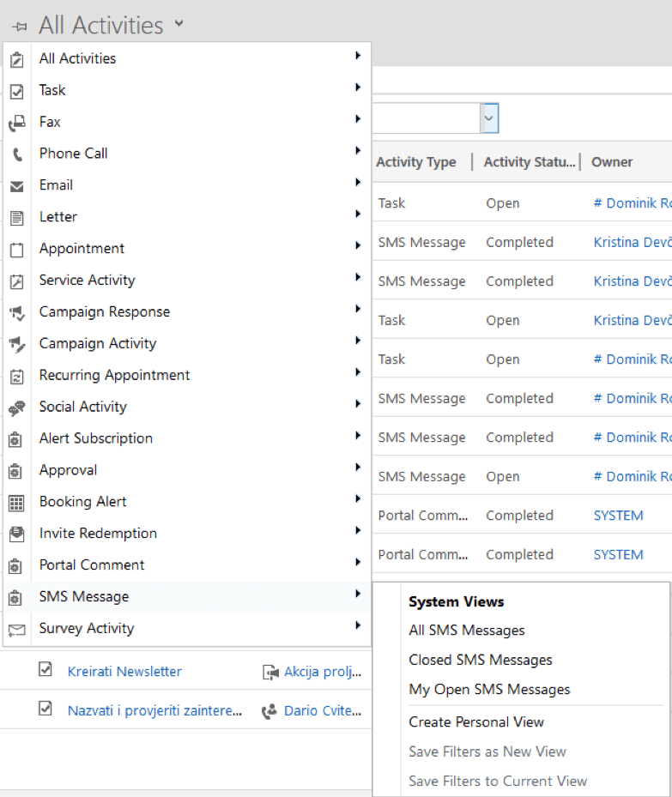Click the pin icon beside All Activities title
672x797 pixels.
[19, 27]
